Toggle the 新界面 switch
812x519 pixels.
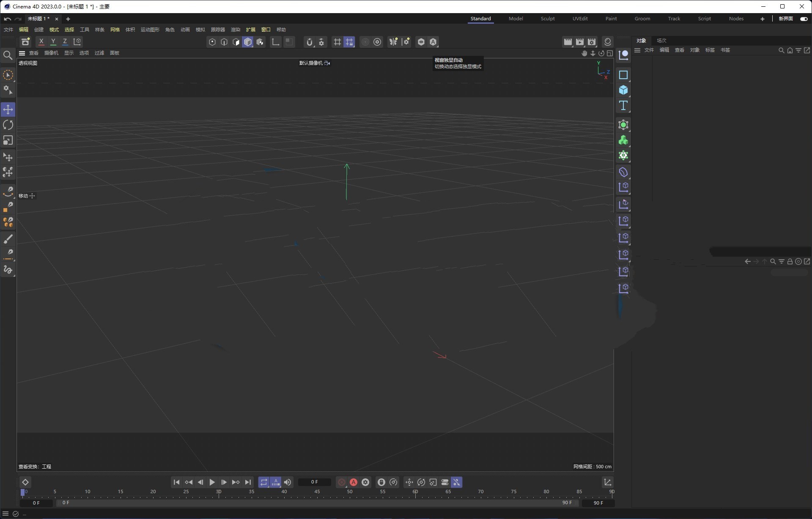click(x=804, y=19)
